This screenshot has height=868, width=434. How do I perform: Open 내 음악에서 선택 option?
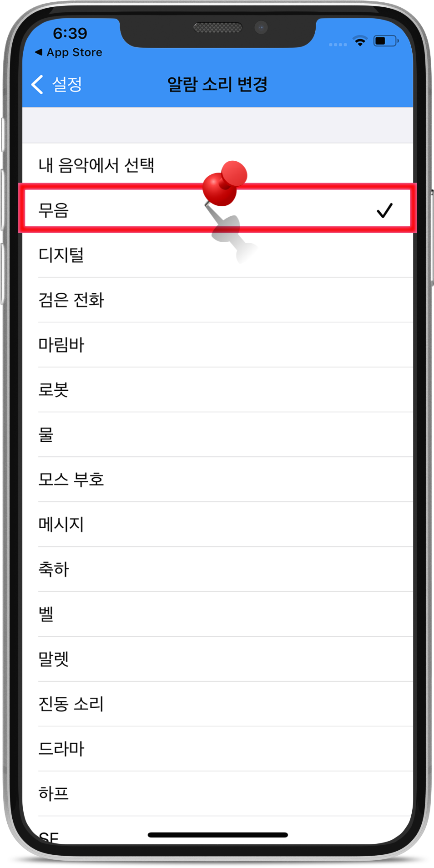coord(217,165)
